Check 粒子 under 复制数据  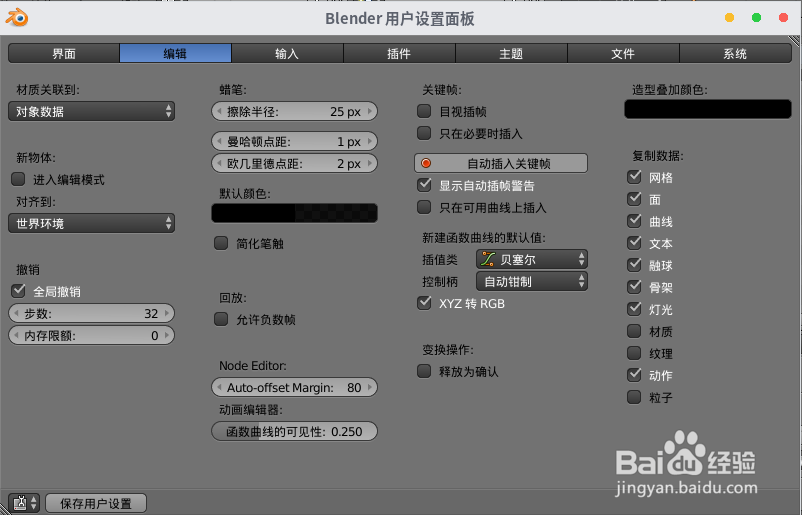pyautogui.click(x=634, y=397)
